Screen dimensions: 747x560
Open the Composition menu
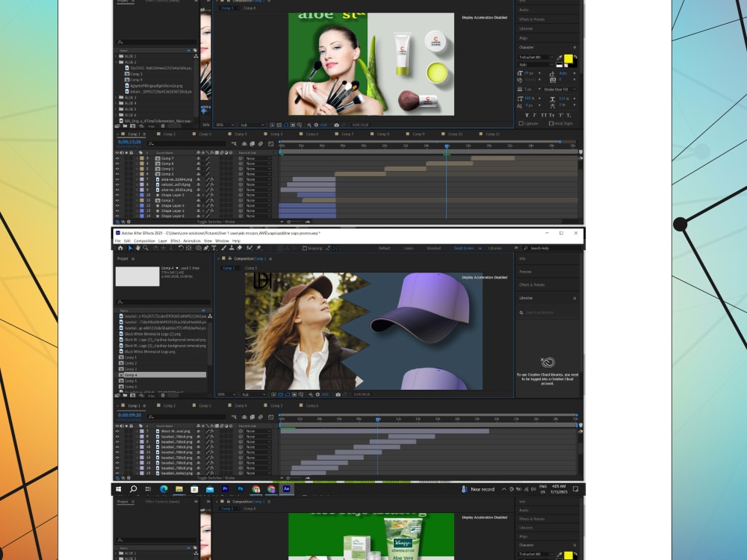pyautogui.click(x=144, y=241)
